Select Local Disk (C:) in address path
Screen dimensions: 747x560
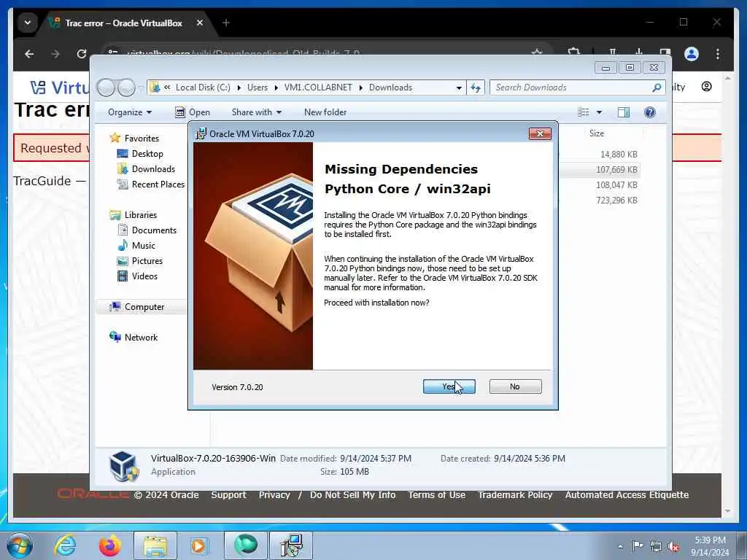203,87
